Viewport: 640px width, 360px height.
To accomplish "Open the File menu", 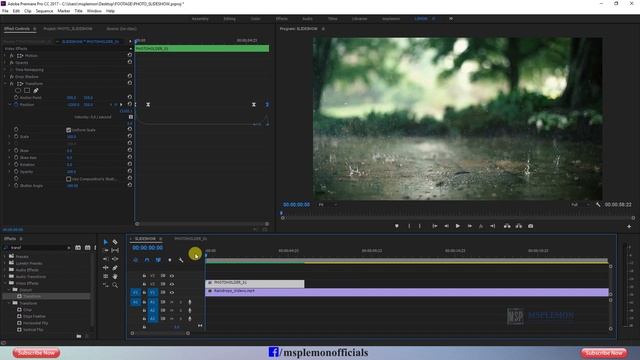I will click(5, 11).
